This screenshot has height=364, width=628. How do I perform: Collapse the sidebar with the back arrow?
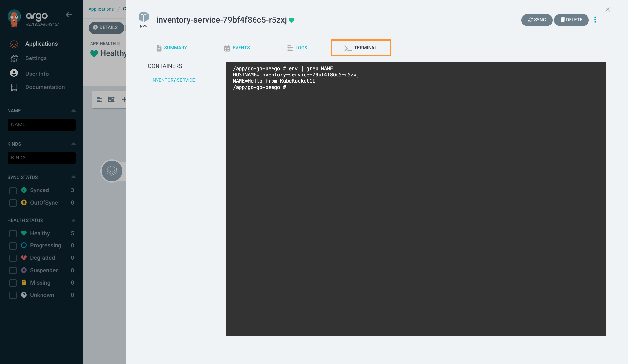69,14
